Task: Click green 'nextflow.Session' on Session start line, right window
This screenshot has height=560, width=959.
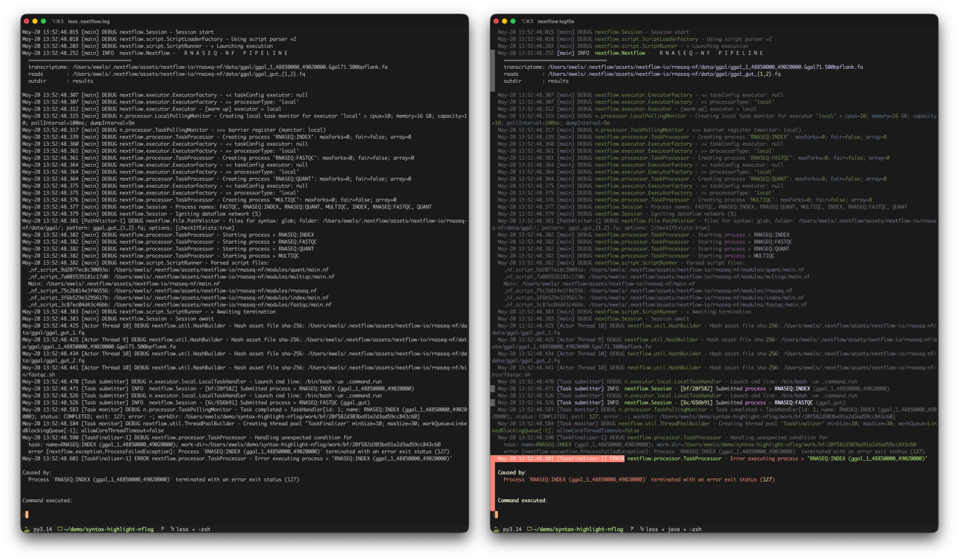Action: tap(618, 32)
